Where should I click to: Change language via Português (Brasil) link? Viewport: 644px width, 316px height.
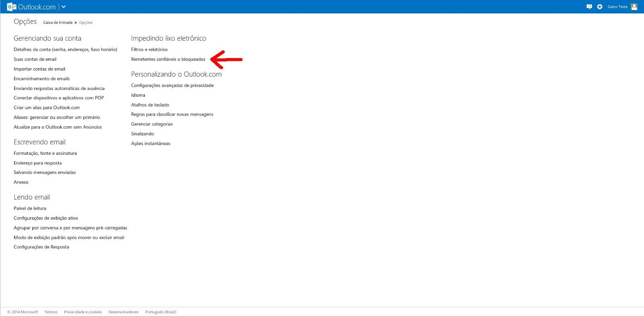(161, 312)
